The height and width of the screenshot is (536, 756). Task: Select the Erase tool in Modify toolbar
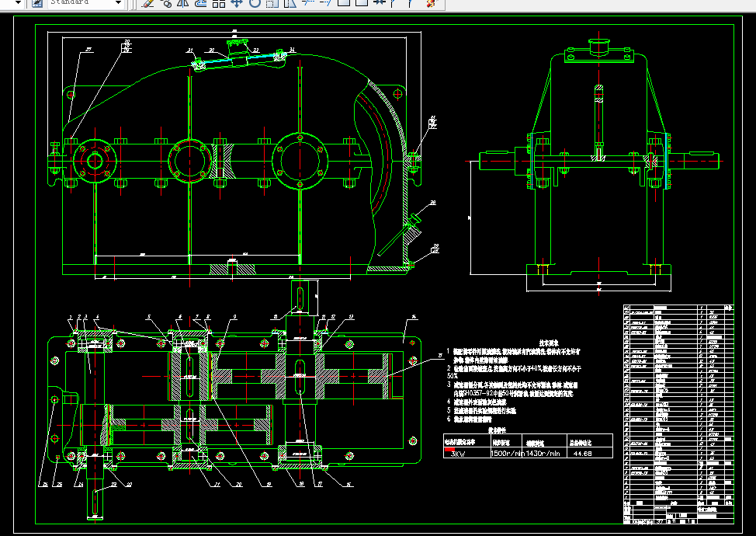point(149,3)
